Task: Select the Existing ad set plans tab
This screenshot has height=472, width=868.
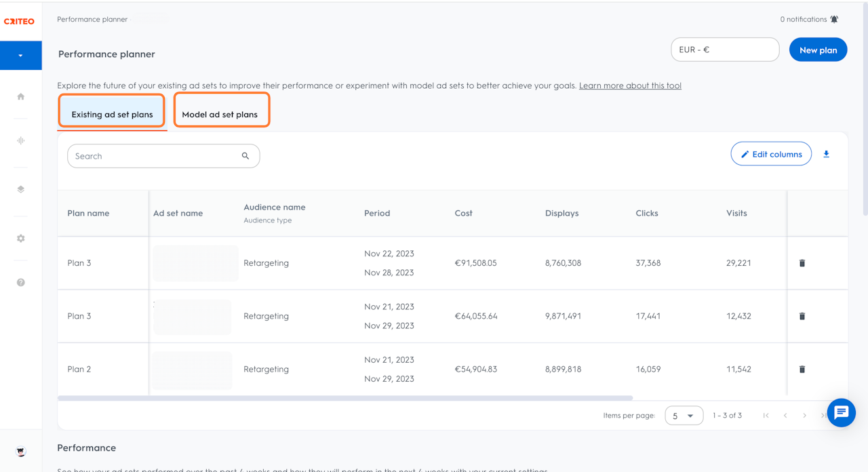Action: click(113, 115)
